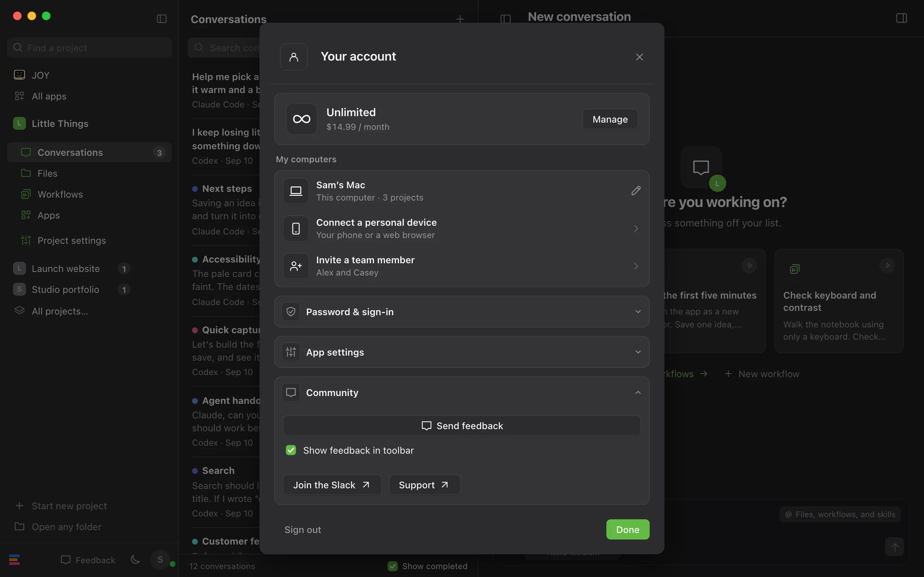Screen dimensions: 924x577
Task: Click the green Done button
Action: [x=627, y=530]
